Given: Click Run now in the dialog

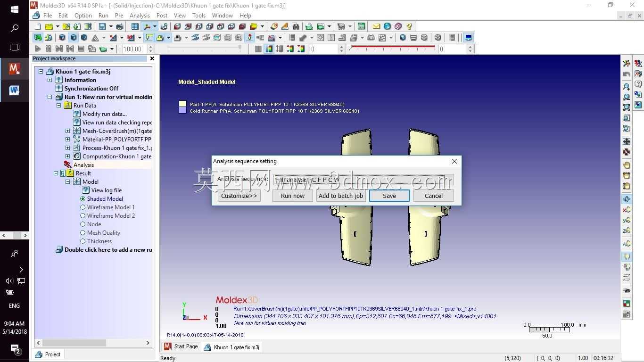Looking at the screenshot, I should pyautogui.click(x=293, y=196).
